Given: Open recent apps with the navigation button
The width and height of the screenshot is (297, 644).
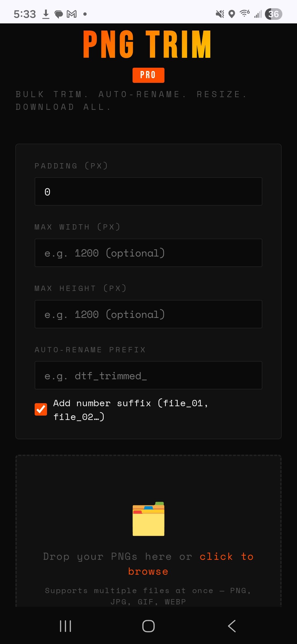Looking at the screenshot, I should click(65, 626).
